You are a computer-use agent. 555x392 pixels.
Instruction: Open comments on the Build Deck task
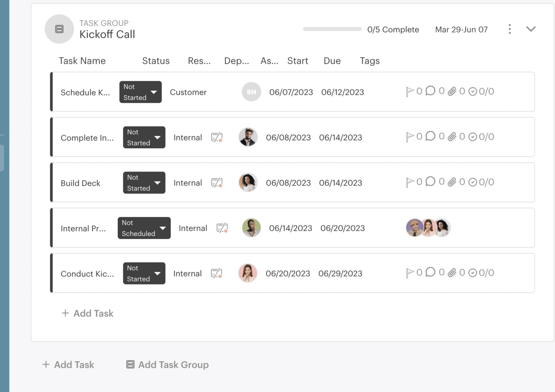click(430, 182)
